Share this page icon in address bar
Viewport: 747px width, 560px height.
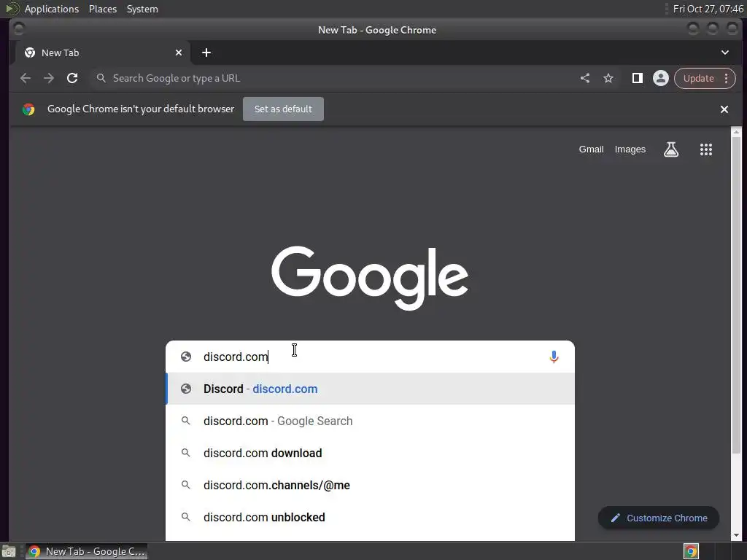point(585,78)
